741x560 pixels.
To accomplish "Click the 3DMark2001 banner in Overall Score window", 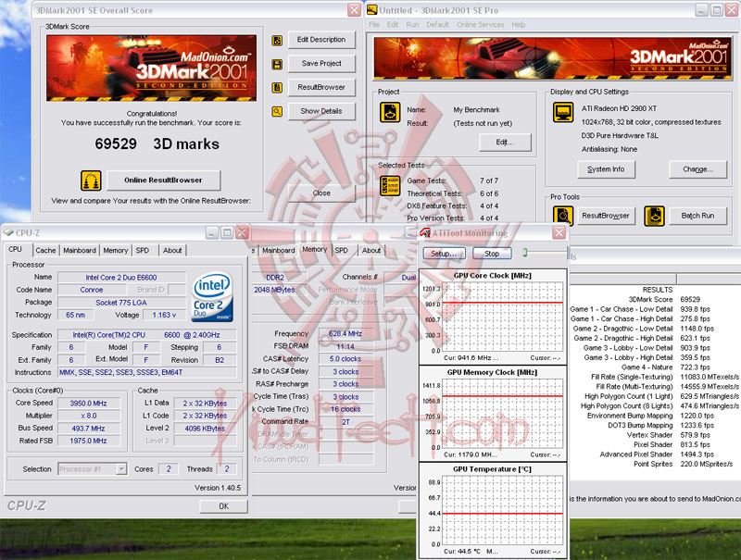I will pyautogui.click(x=151, y=68).
